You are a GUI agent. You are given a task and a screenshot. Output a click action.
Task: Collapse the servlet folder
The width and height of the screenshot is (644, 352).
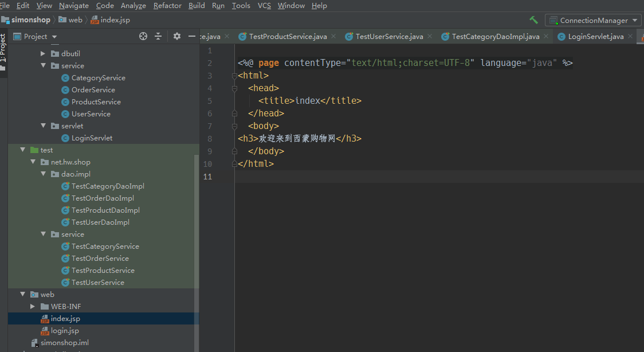click(x=43, y=126)
